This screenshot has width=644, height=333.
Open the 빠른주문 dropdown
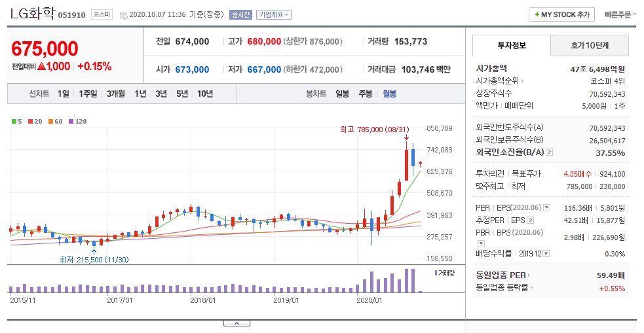(620, 15)
